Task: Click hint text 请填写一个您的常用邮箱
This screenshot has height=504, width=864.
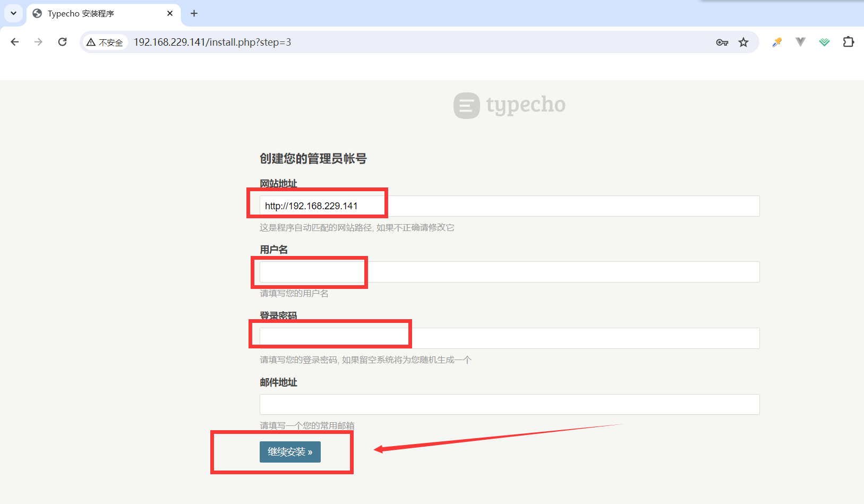Action: tap(307, 425)
